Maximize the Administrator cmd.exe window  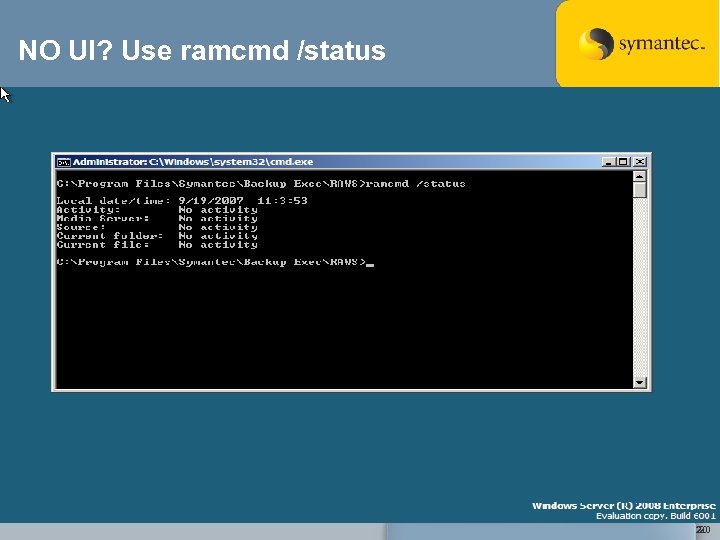[623, 162]
